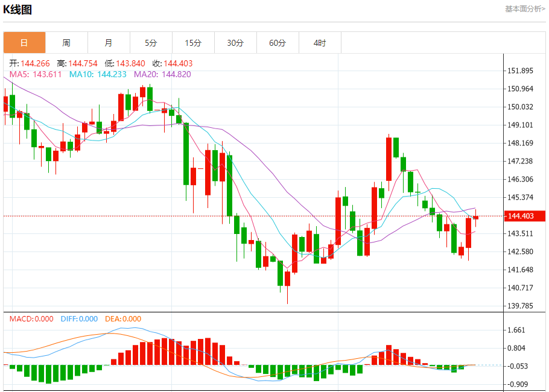Switch to the 月 monthly tab
The width and height of the screenshot is (549, 392).
(109, 43)
